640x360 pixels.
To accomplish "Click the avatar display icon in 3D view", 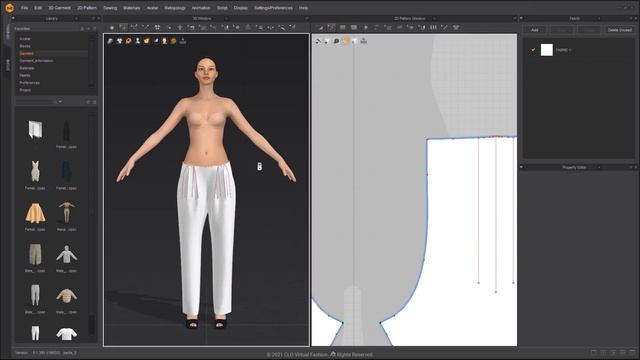I will click(138, 41).
